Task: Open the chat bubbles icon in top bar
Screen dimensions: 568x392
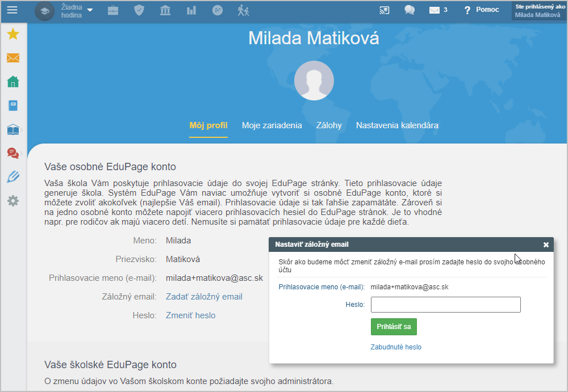Action: 410,10
